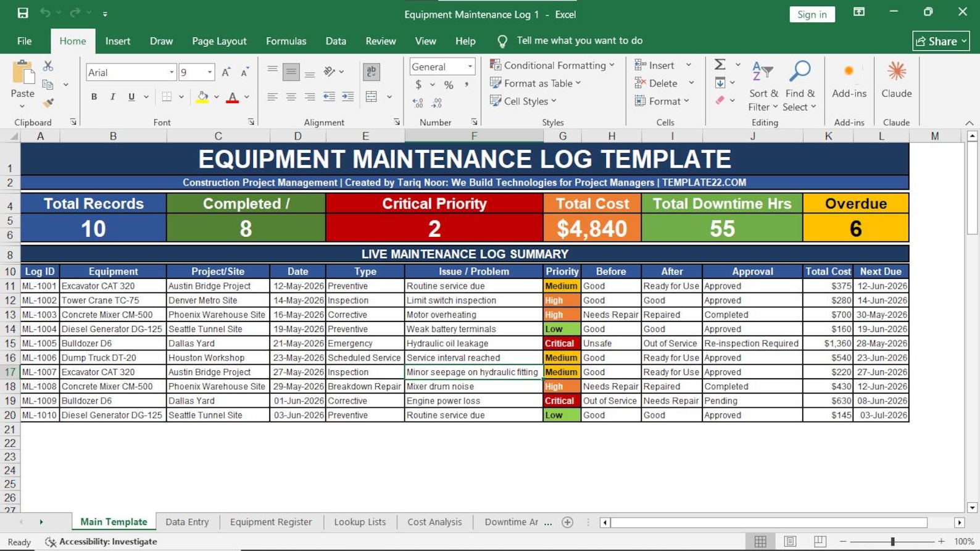Click the vertical scrollbar down arrow
The height and width of the screenshot is (551, 980).
point(972,507)
